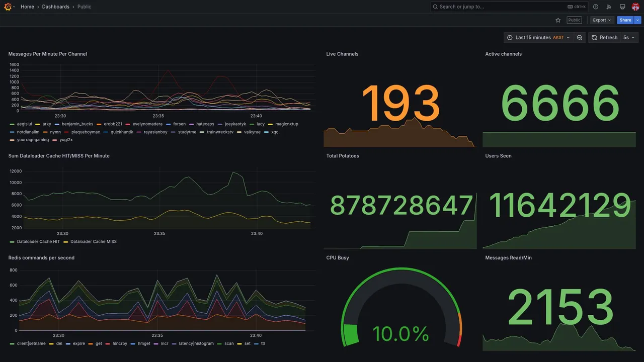This screenshot has height=362, width=644.
Task: Open the Export dropdown menu
Action: click(602, 20)
